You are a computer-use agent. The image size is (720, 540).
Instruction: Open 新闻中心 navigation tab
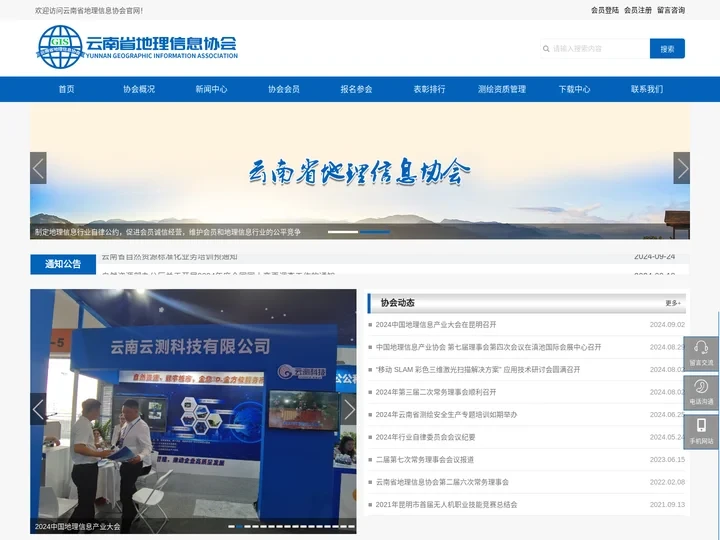point(211,89)
